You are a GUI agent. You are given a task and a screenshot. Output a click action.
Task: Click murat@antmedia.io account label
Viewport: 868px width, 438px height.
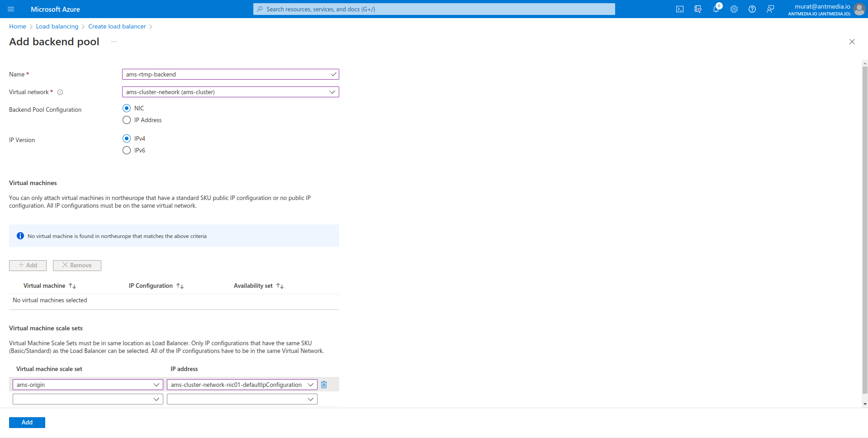(822, 6)
